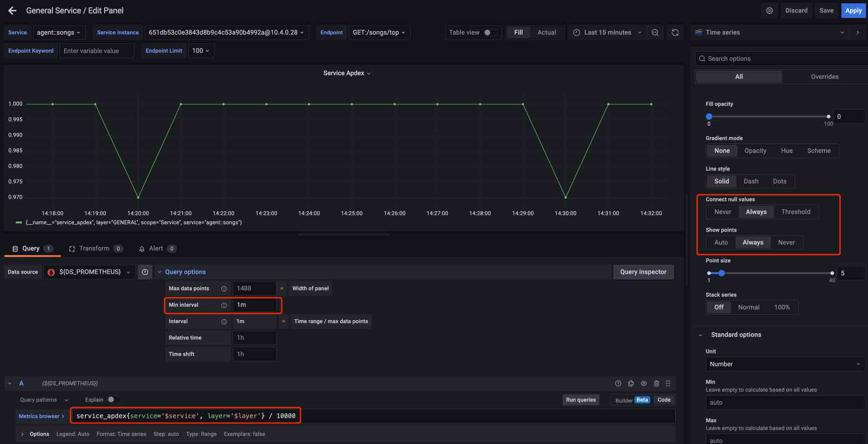Hide query A response with eye icon
Screen dimensions: 868x444
click(x=643, y=384)
